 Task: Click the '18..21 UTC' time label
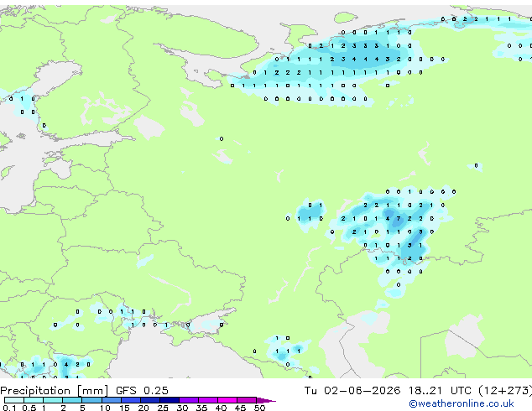coord(440,391)
